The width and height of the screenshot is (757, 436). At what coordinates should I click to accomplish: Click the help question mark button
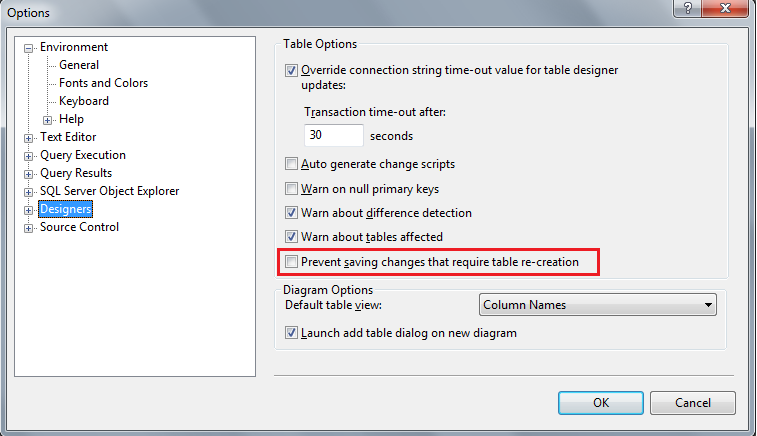(x=687, y=8)
